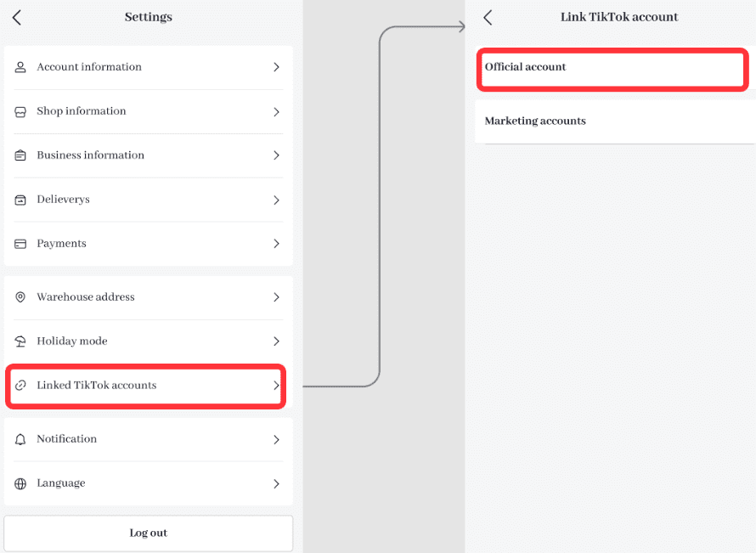Click the Linked TikTok accounts link icon
The width and height of the screenshot is (756, 553).
20,385
